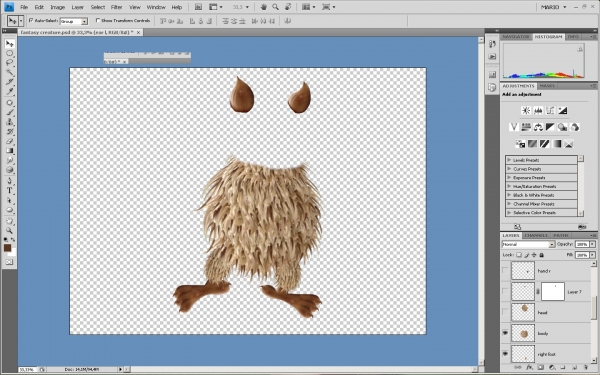Expand Exposure Presets

[509, 178]
